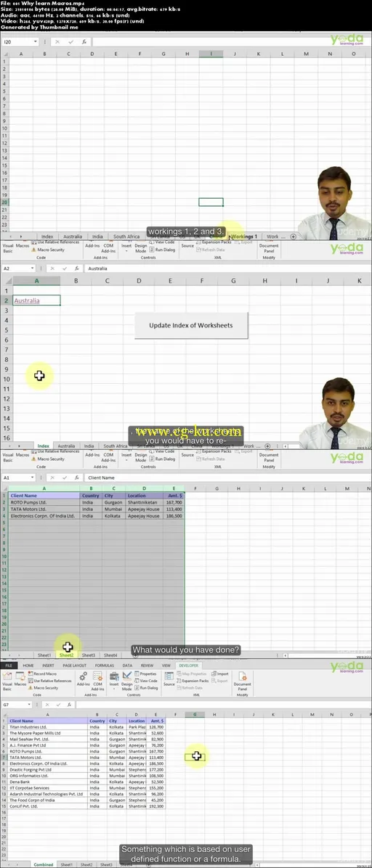The width and height of the screenshot is (372, 868).
Task: Click The Food Corpn of India cell
Action: (x=48, y=800)
